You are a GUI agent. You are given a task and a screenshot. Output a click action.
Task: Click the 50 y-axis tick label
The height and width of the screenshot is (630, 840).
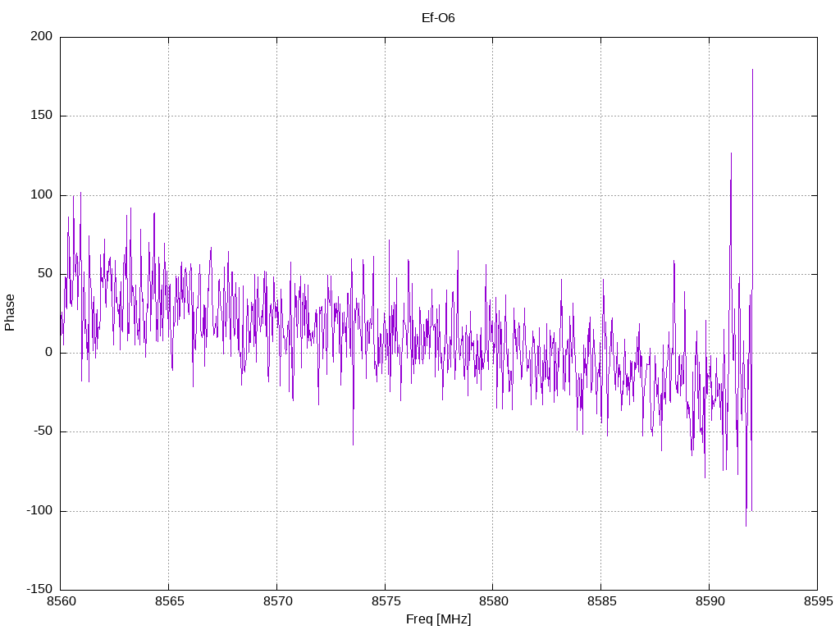coord(46,273)
